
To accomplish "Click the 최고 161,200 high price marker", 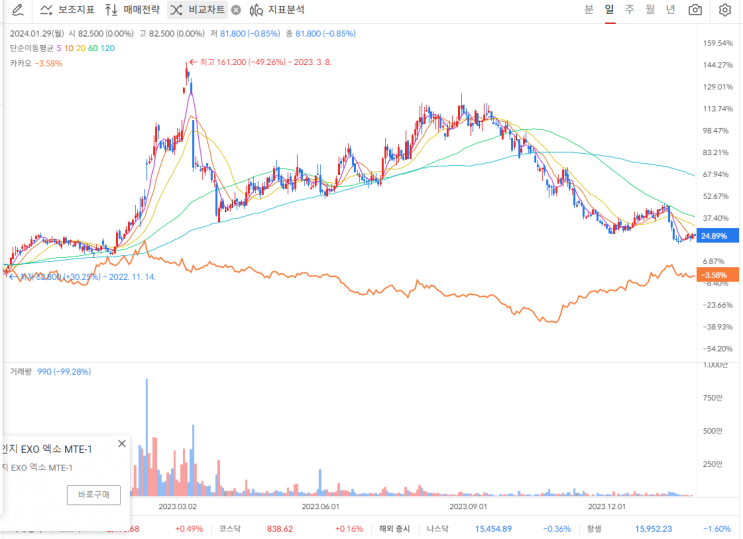I will click(x=260, y=62).
